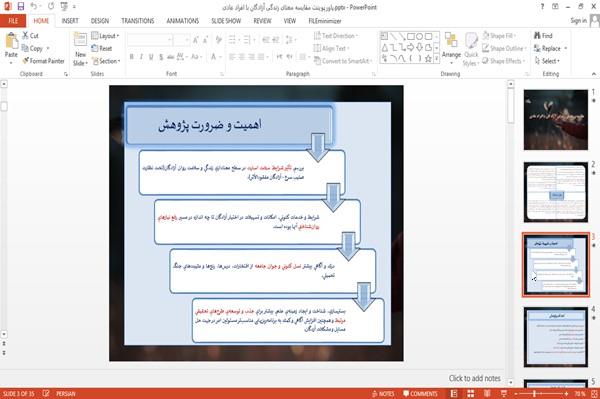Screen dimensions: 600x399
Task: Click the zoom slider in status bar
Action: 541,394
